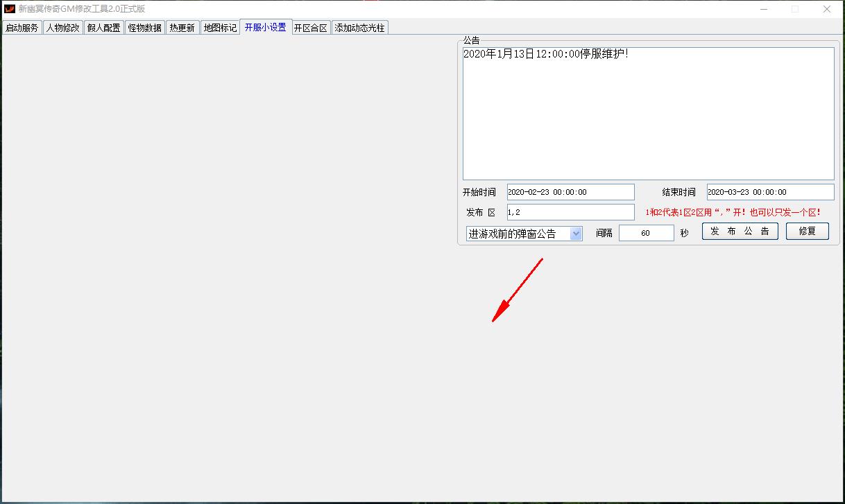Select the 假人配置 tab

[104, 28]
